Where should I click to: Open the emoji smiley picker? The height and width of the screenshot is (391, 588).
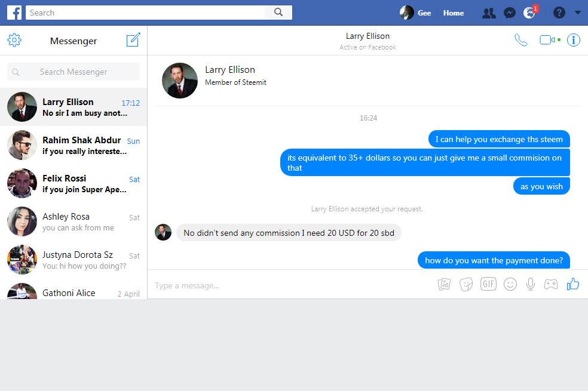(x=510, y=284)
